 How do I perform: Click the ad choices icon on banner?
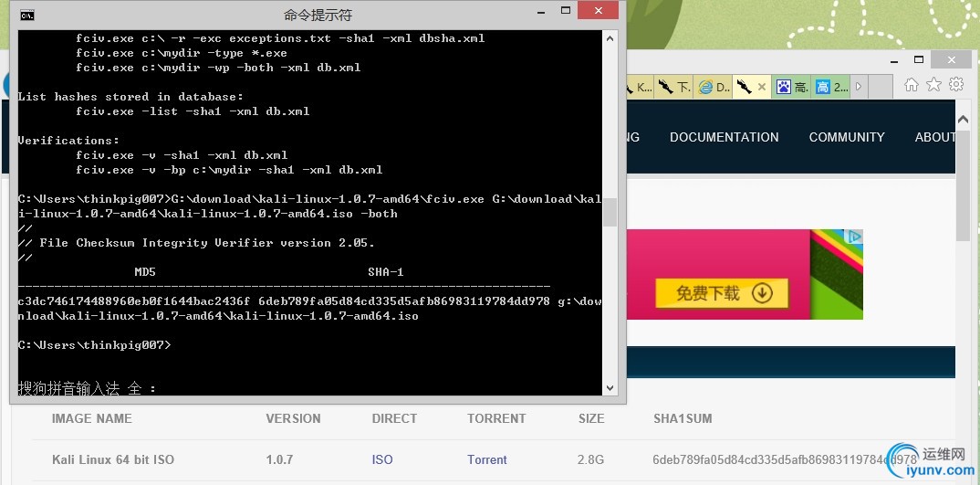pyautogui.click(x=854, y=237)
